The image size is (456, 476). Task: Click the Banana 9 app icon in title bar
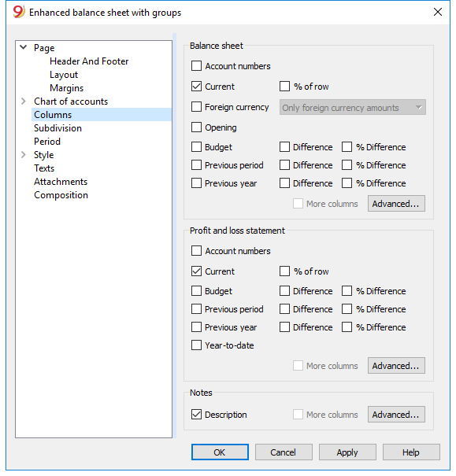pos(19,12)
